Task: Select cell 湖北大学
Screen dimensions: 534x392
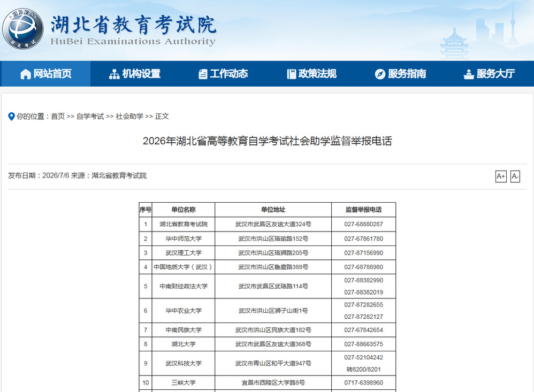Action: [x=184, y=344]
